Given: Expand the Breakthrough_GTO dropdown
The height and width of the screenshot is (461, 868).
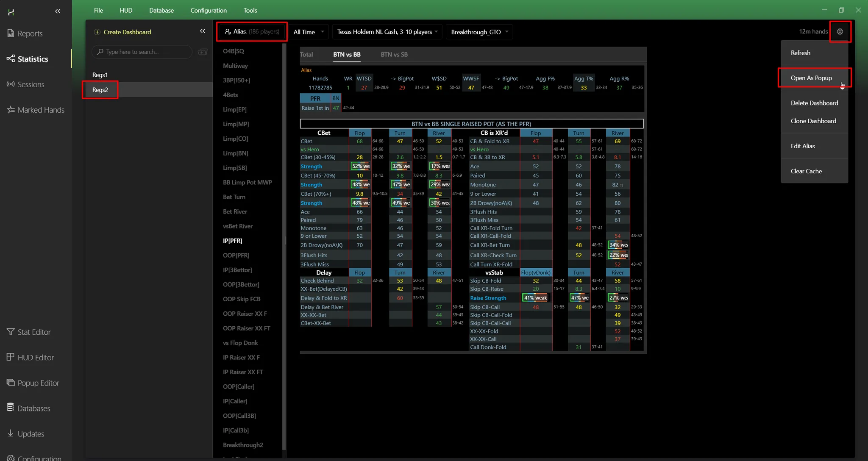Looking at the screenshot, I should [x=479, y=32].
